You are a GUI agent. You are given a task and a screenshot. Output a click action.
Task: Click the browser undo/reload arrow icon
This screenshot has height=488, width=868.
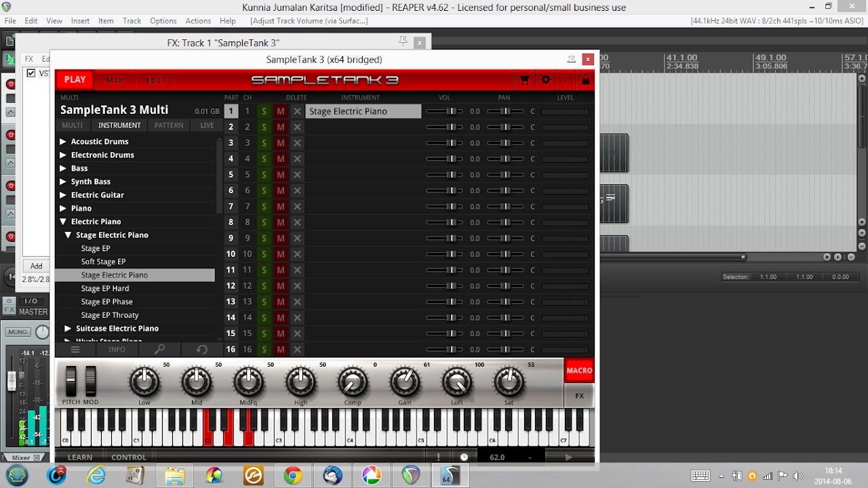pos(201,350)
